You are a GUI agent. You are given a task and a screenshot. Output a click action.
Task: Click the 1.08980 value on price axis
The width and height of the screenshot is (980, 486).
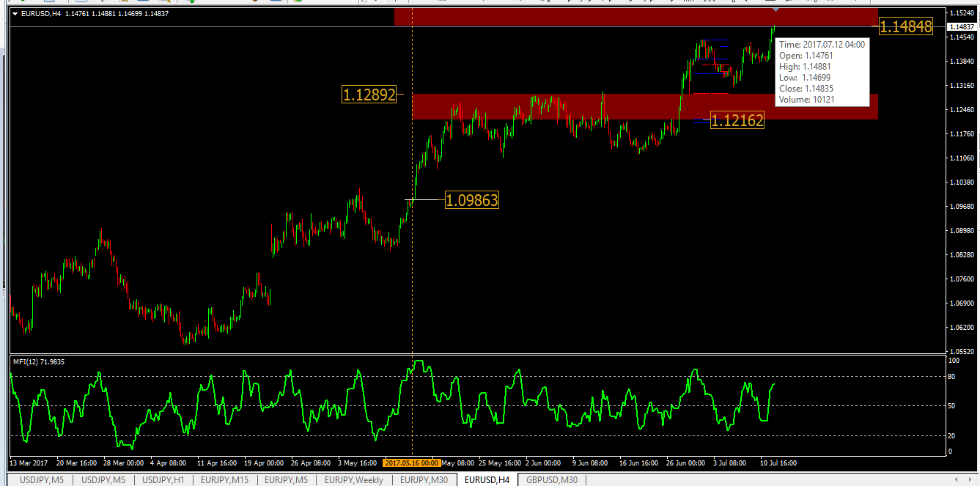(961, 231)
